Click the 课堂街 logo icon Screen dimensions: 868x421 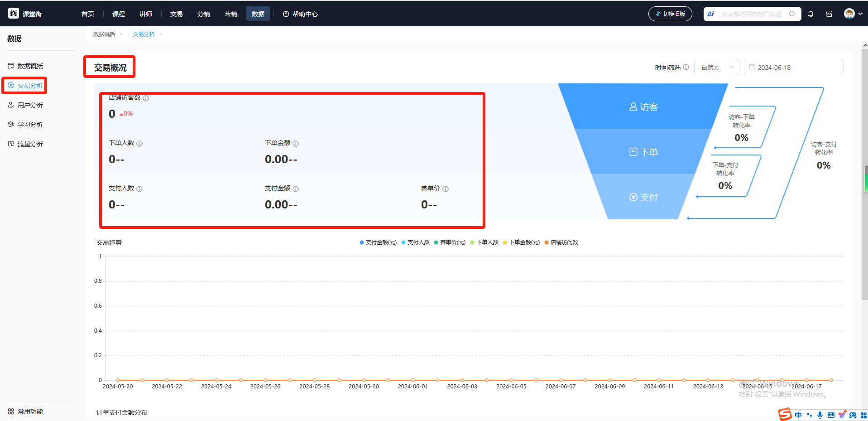pyautogui.click(x=14, y=14)
